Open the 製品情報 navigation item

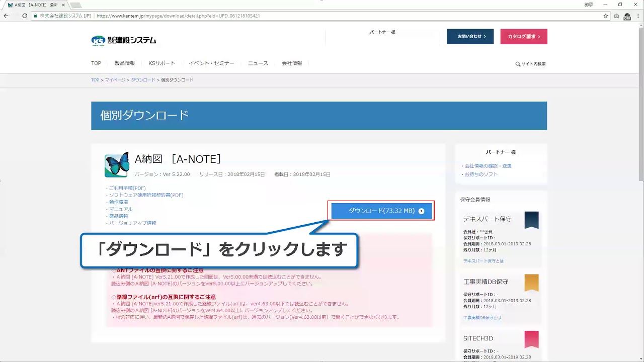(x=125, y=63)
